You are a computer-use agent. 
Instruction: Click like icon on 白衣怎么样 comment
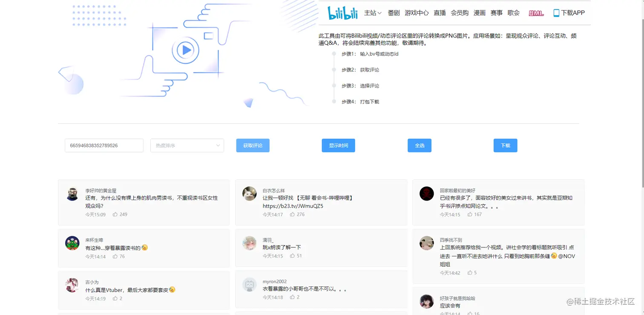point(292,215)
